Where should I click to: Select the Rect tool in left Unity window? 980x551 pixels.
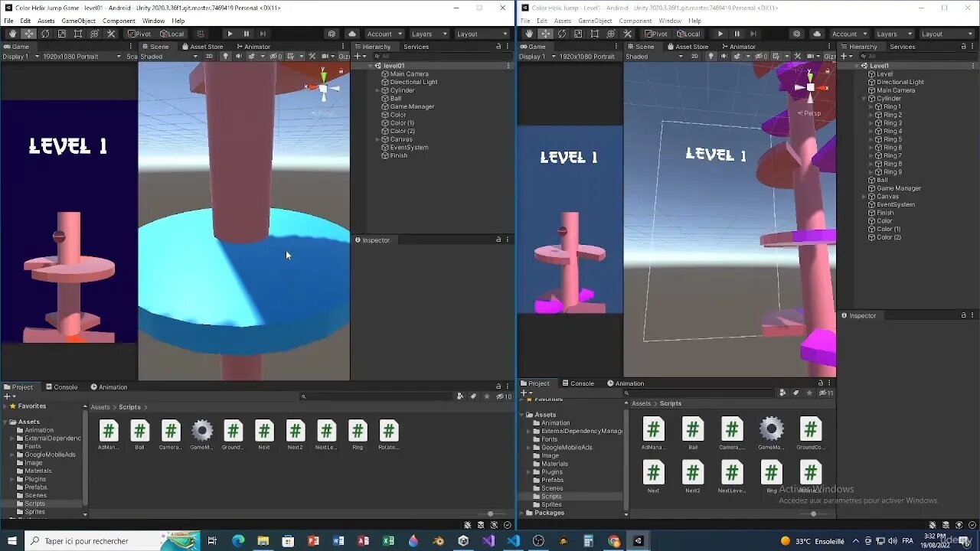[78, 34]
